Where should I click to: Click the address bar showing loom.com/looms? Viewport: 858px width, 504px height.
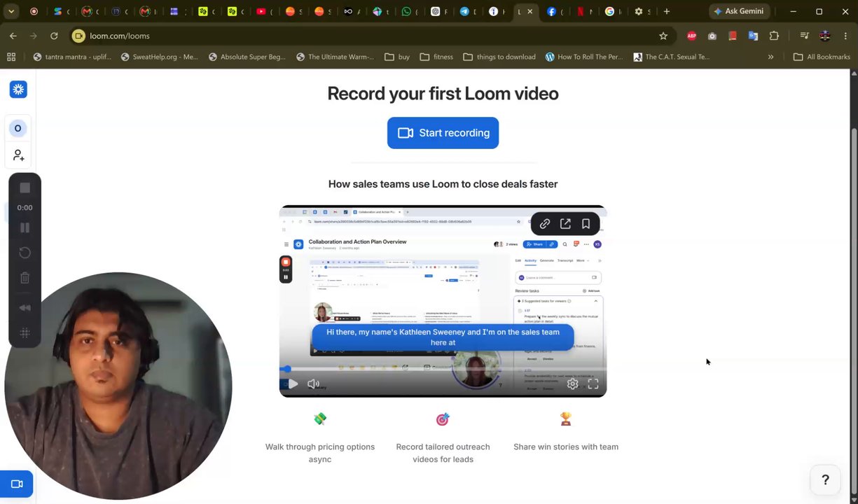click(364, 36)
